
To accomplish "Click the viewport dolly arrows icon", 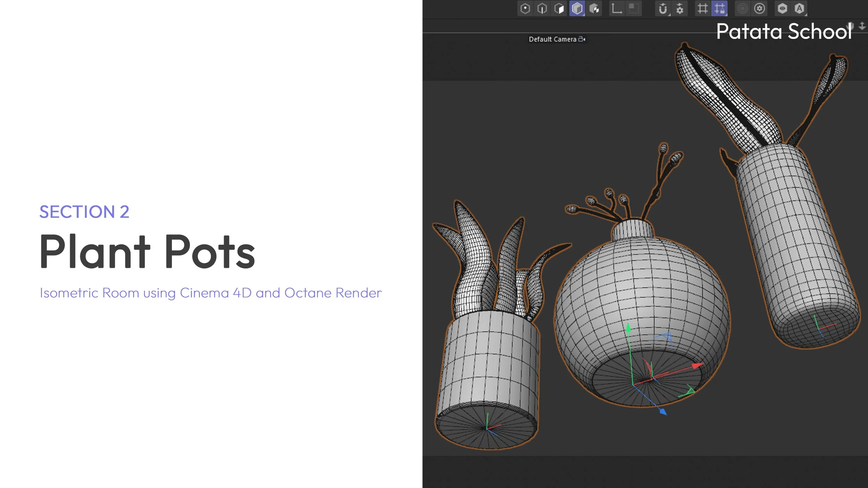I will tap(862, 26).
